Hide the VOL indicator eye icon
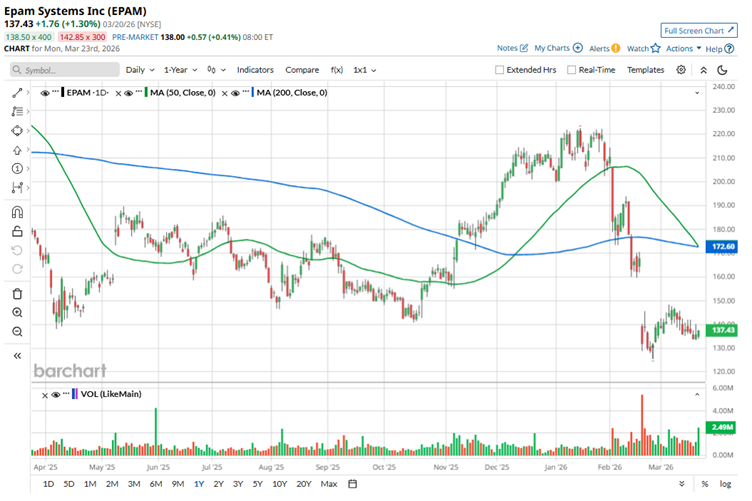This screenshot has width=752, height=501. coord(56,395)
